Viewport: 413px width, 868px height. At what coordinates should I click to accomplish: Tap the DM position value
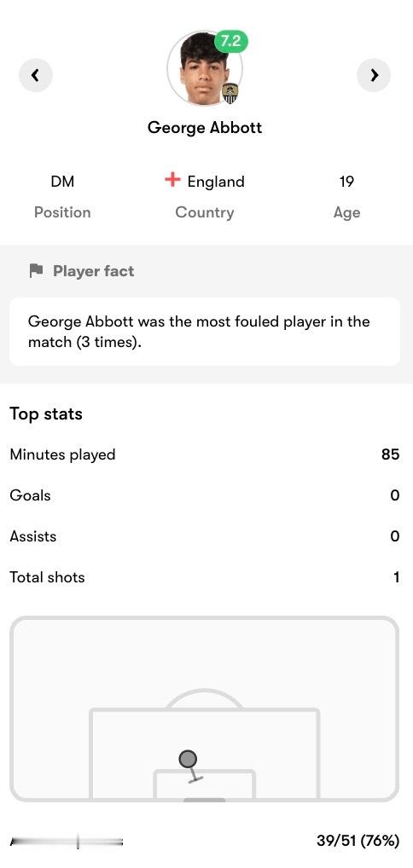coord(62,182)
